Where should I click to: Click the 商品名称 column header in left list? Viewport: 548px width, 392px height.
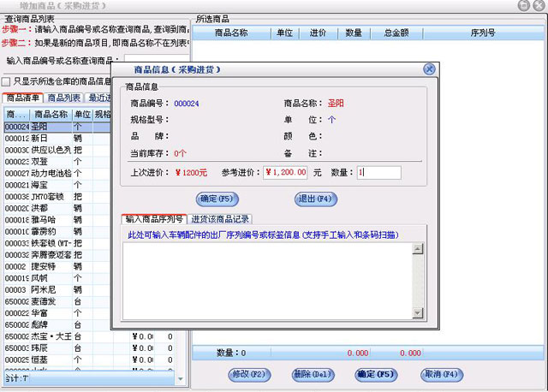click(x=51, y=114)
